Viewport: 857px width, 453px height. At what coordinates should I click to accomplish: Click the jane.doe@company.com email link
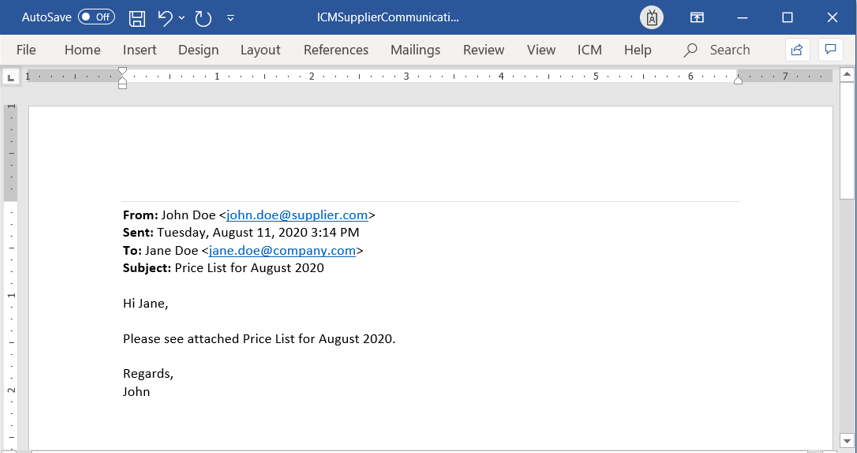tap(282, 251)
